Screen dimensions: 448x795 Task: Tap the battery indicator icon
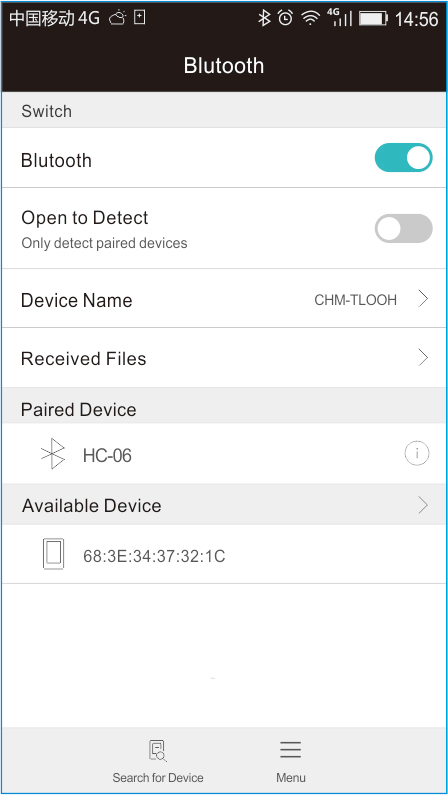pyautogui.click(x=373, y=19)
